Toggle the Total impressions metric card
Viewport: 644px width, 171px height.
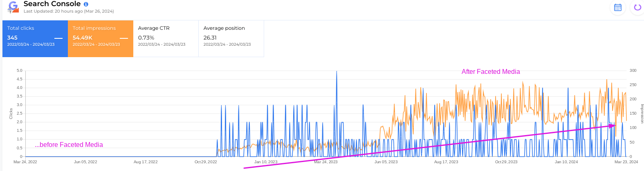[101, 39]
